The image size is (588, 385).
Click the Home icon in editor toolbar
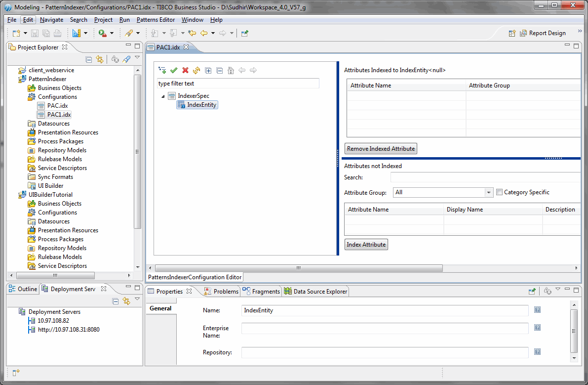click(231, 70)
